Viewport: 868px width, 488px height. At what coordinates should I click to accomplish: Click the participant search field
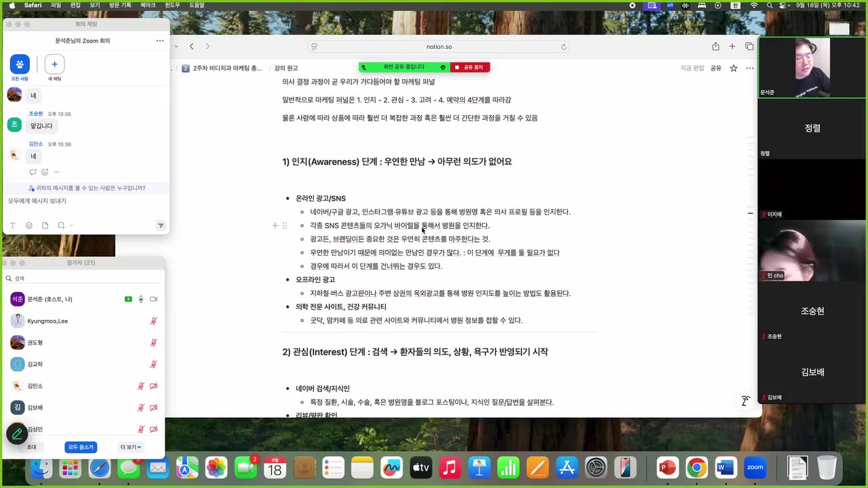click(x=83, y=279)
